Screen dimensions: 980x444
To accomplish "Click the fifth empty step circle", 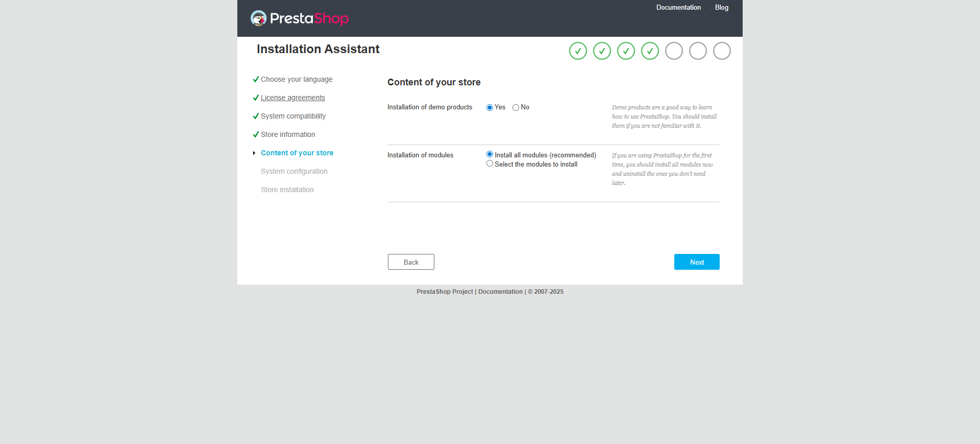I will (x=674, y=51).
